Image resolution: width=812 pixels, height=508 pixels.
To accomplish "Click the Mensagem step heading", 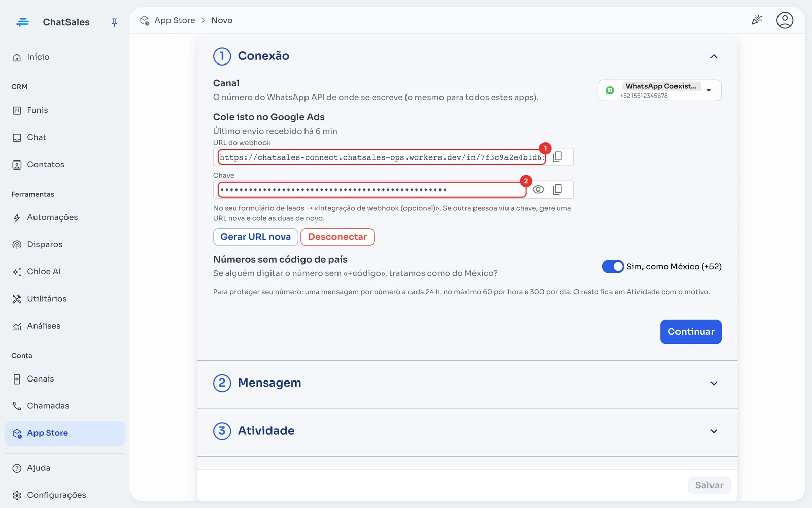I will point(269,383).
